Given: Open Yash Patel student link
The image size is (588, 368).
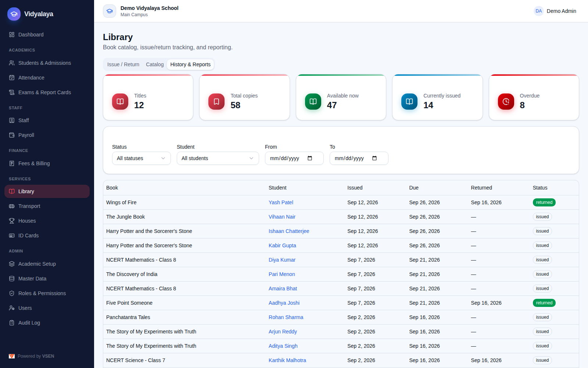Looking at the screenshot, I should pyautogui.click(x=281, y=202).
